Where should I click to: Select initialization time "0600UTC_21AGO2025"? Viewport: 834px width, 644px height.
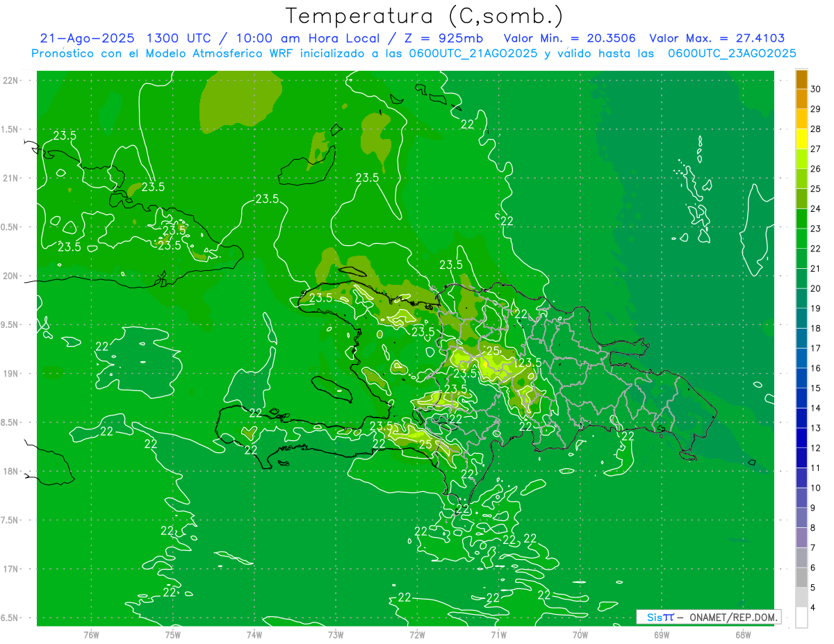pyautogui.click(x=473, y=53)
